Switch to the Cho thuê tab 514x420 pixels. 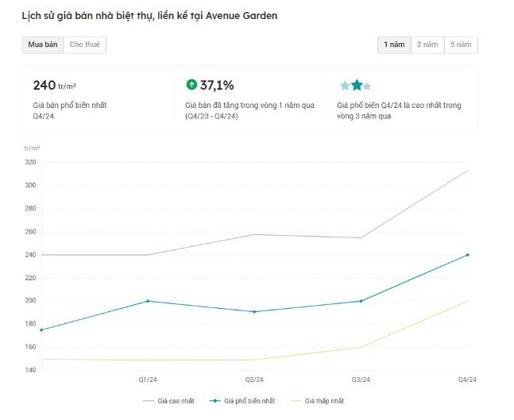pyautogui.click(x=85, y=45)
